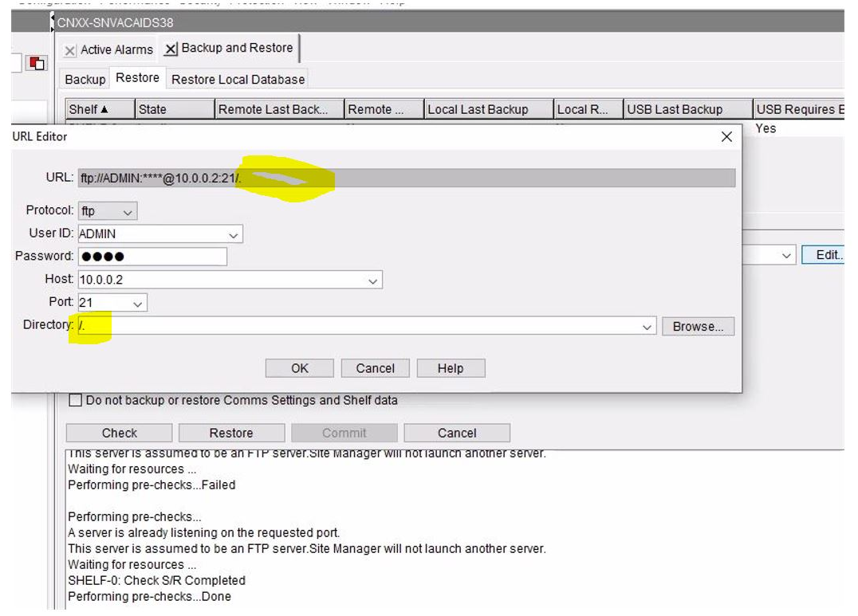The image size is (858, 616).
Task: Click OK in URL Editor
Action: click(299, 368)
